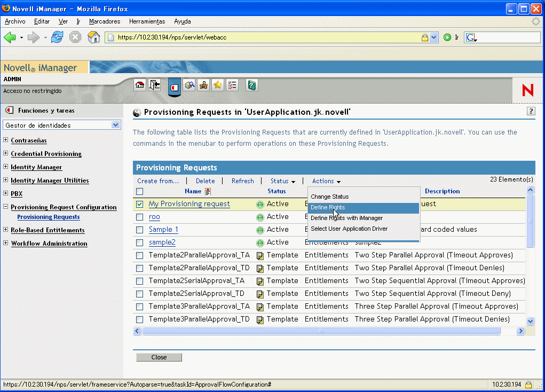Click the Stop loading icon
Viewport: 545px width, 392px height.
[75, 37]
